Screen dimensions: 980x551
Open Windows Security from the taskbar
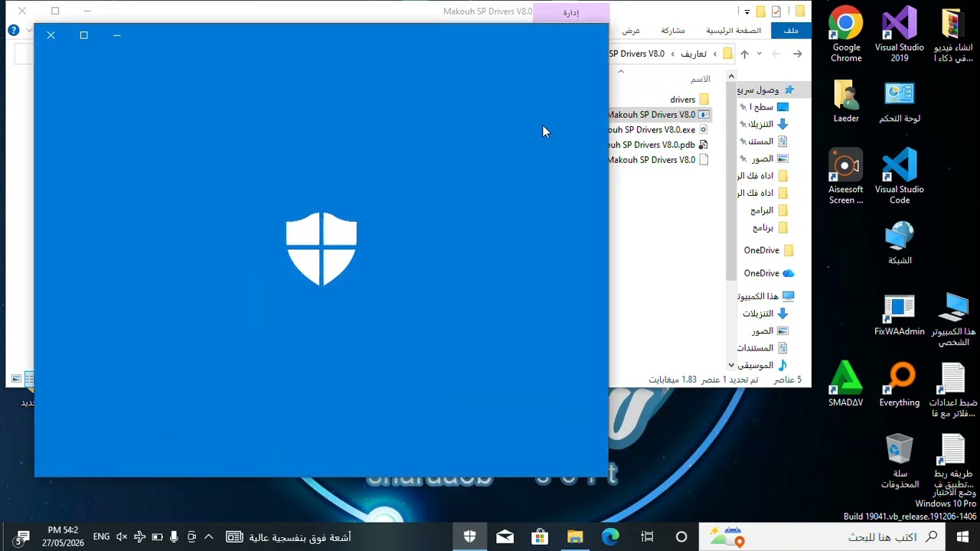tap(469, 536)
